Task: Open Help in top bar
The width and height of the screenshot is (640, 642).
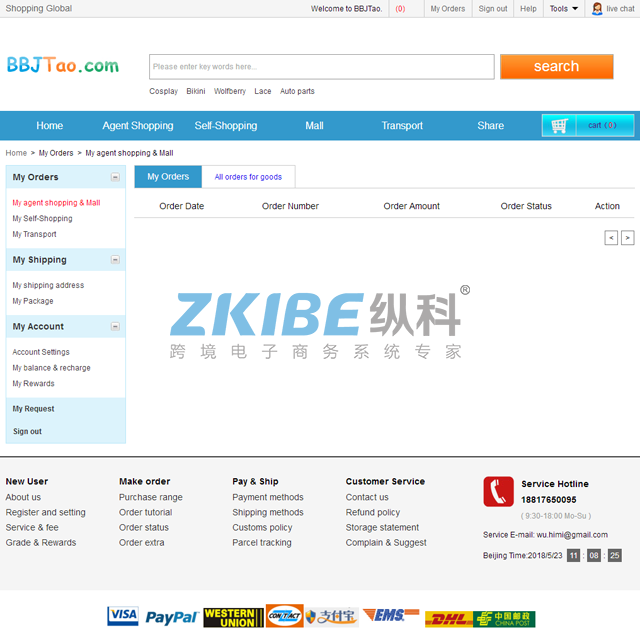Action: pos(528,9)
